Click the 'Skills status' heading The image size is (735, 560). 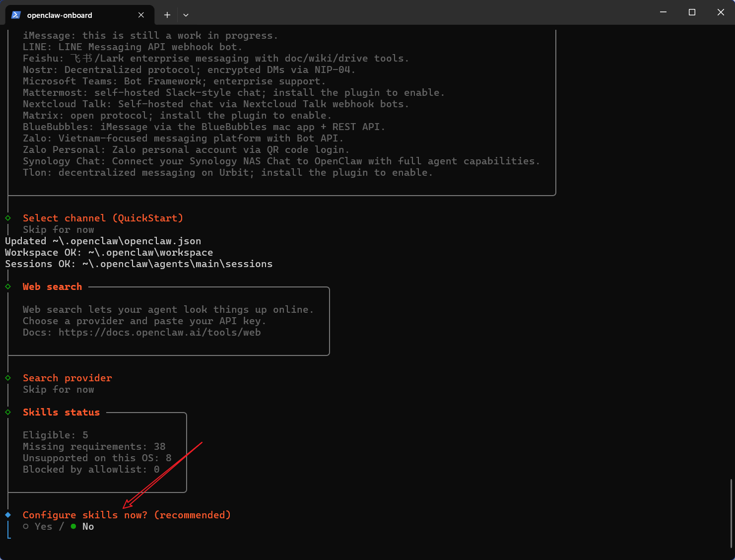click(x=62, y=413)
